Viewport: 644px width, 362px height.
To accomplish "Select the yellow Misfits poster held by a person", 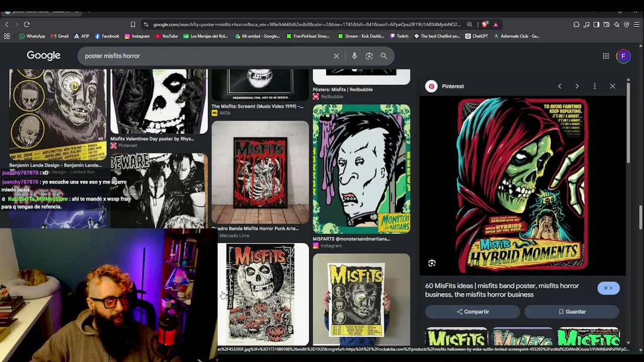I will click(361, 300).
